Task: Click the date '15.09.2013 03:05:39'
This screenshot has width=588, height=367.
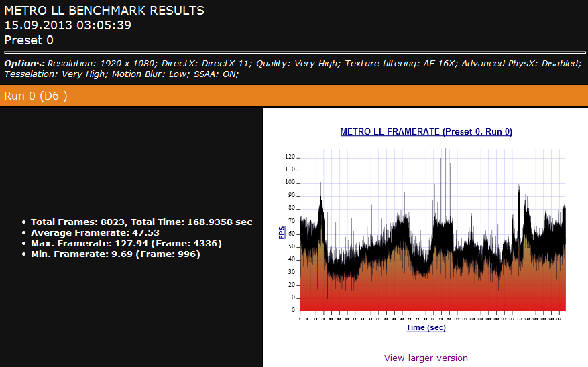Action: pyautogui.click(x=68, y=25)
